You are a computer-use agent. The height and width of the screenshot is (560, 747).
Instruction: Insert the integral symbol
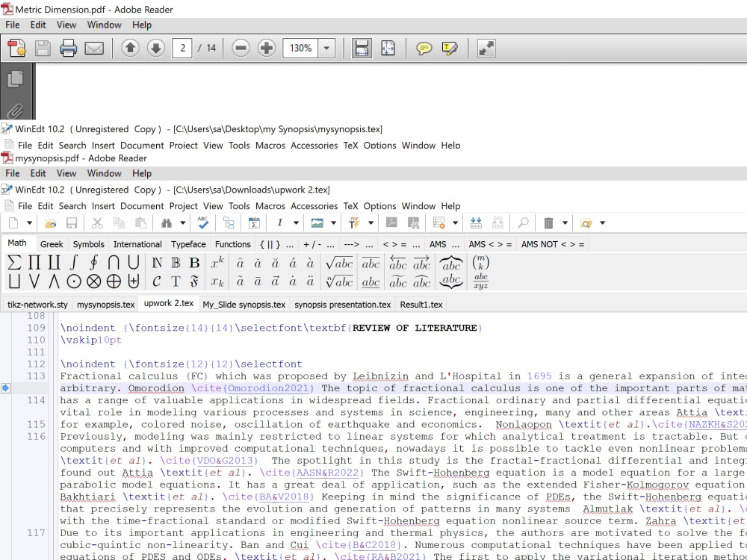[x=73, y=262]
